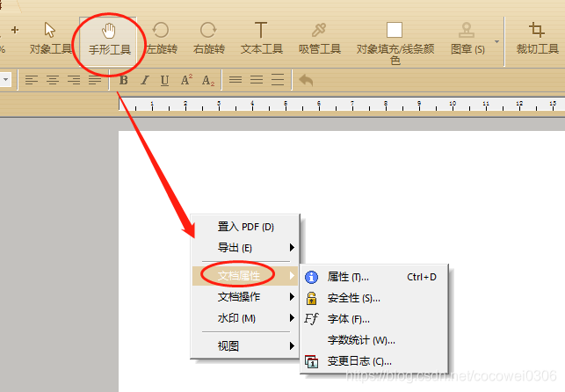
Task: Open the 视图 submenu
Action: [x=246, y=346]
